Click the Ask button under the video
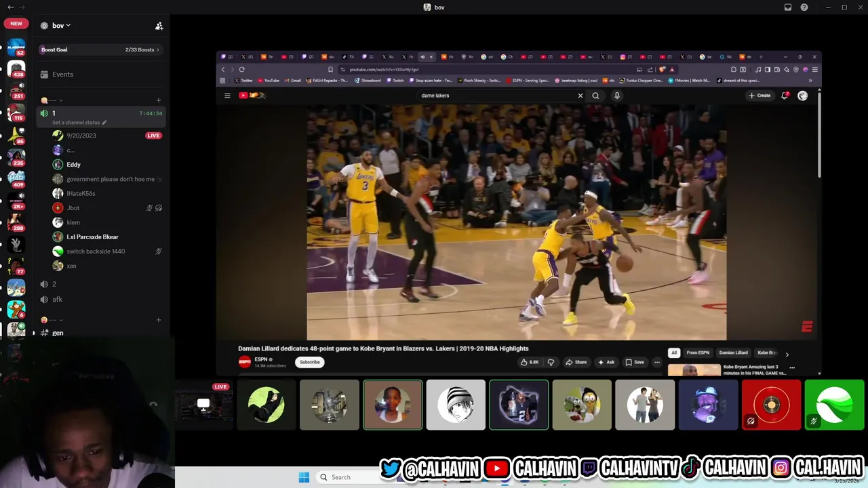Image resolution: width=868 pixels, height=488 pixels. coord(606,362)
